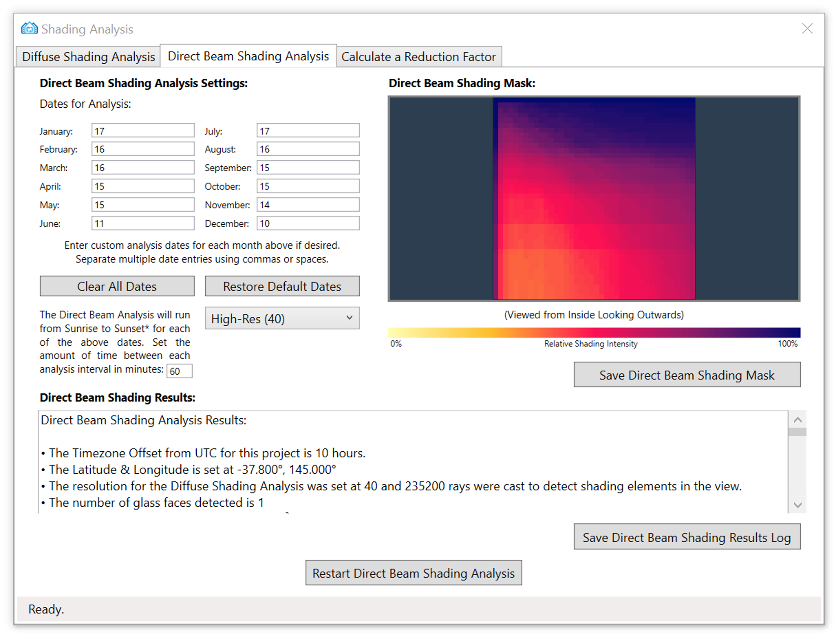Select the Direct Beam Shading Analysis tab
The image size is (840, 642).
click(x=248, y=56)
